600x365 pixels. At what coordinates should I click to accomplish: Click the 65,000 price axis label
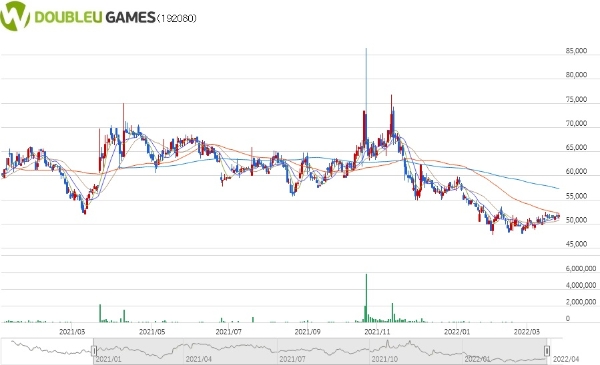tap(576, 148)
